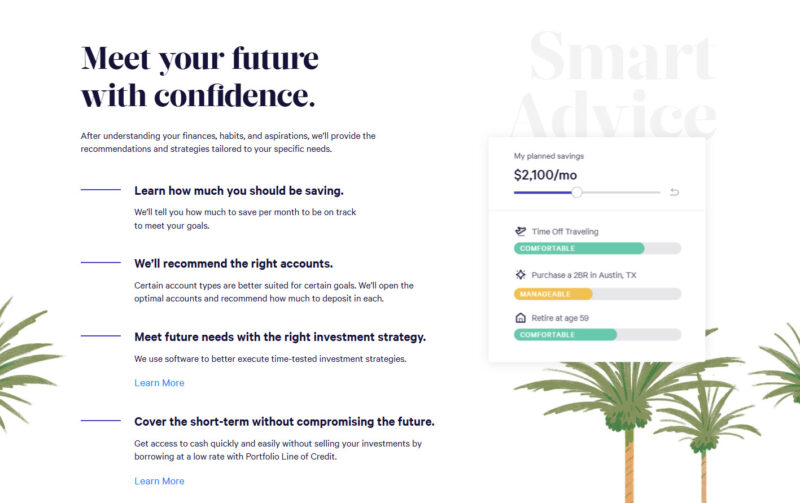This screenshot has width=800, height=503.
Task: Click the sun icon next to Purchase a 2BR
Action: coord(520,275)
